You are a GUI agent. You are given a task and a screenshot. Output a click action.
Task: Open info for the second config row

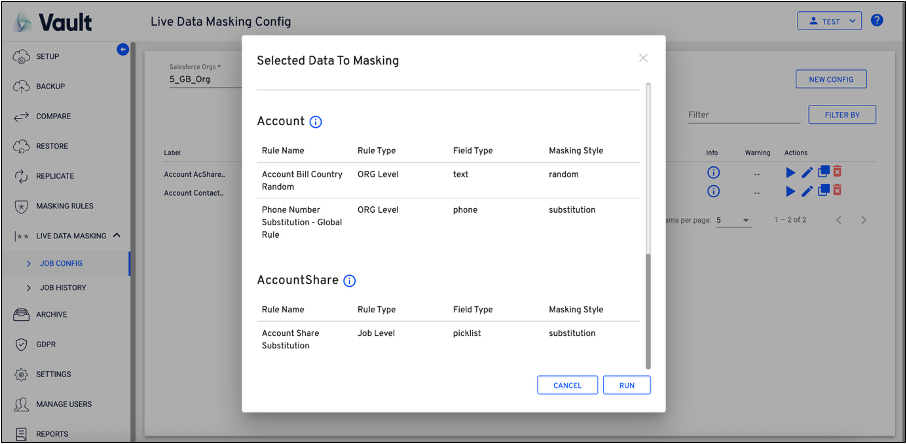click(x=713, y=190)
